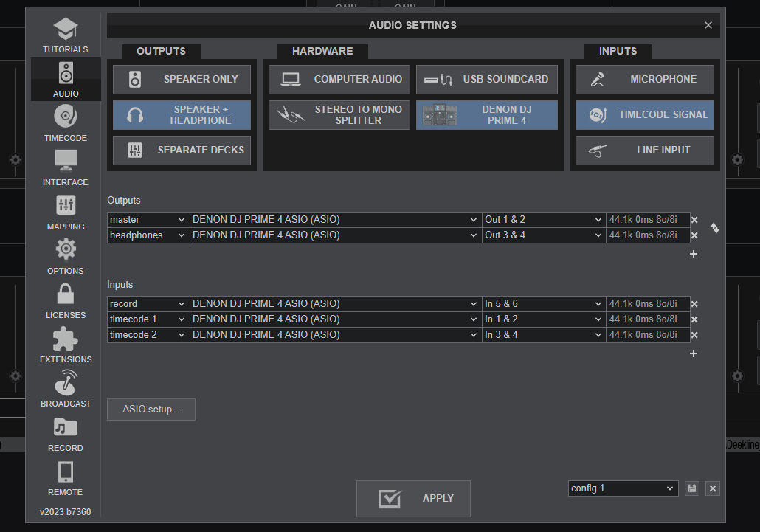Choose Denon DJ Prime 4 hardware

tap(487, 115)
